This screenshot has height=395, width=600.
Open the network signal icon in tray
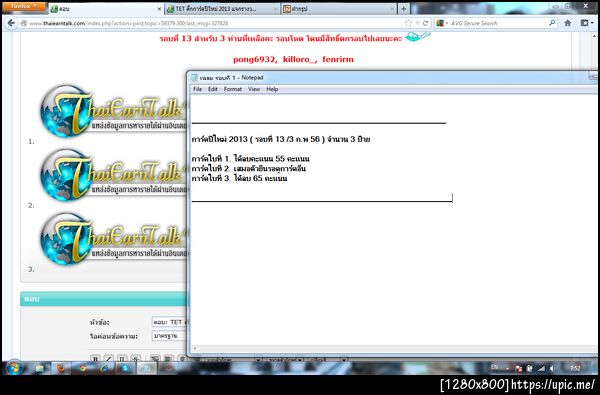pos(541,368)
